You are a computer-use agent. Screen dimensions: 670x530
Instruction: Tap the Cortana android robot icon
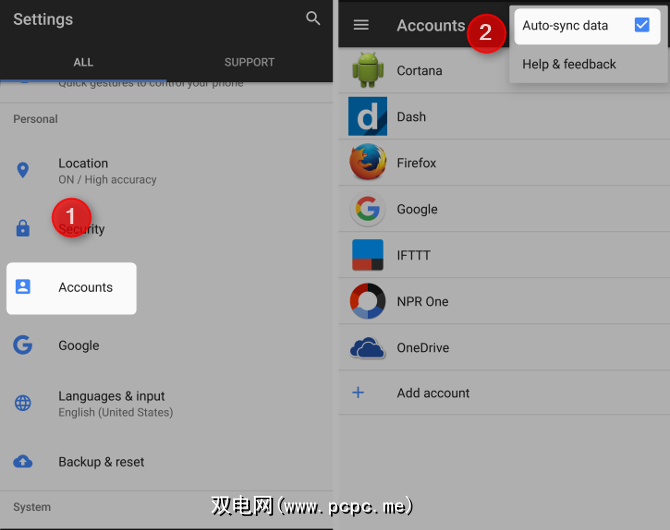click(367, 70)
